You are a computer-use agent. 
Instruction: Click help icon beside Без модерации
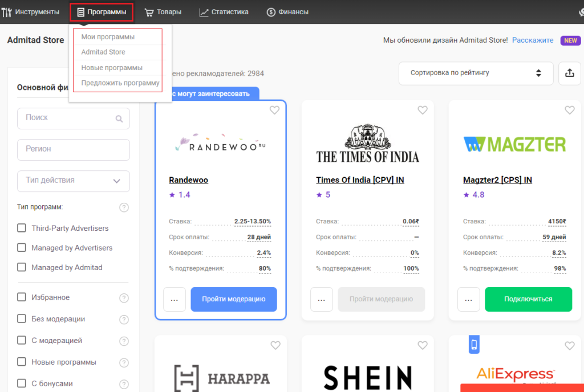(124, 320)
